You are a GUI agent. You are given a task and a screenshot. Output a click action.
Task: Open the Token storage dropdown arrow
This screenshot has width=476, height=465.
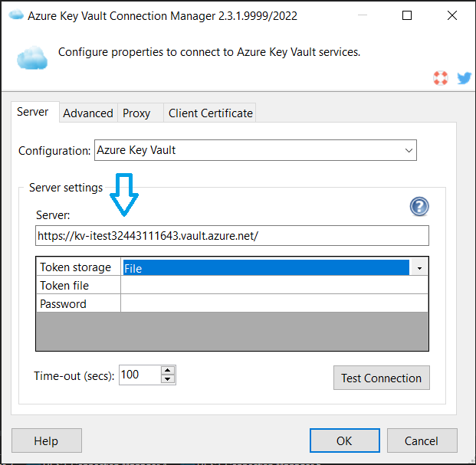[420, 267]
